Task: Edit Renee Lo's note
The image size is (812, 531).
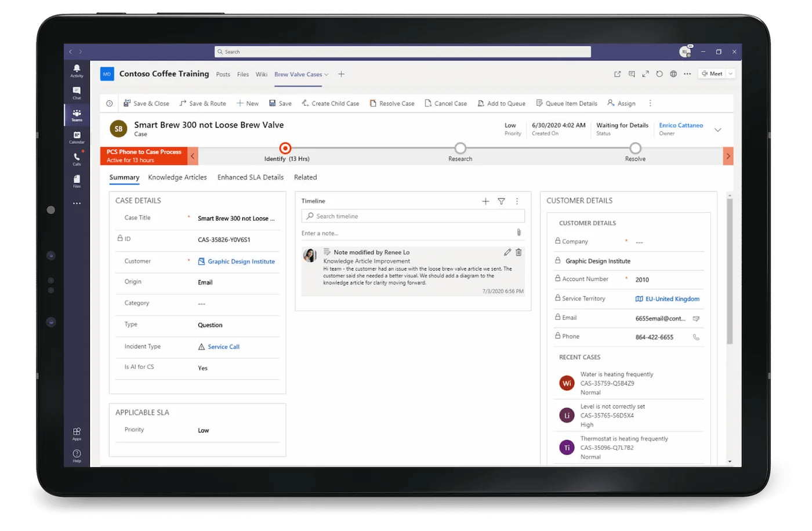Action: 507,252
